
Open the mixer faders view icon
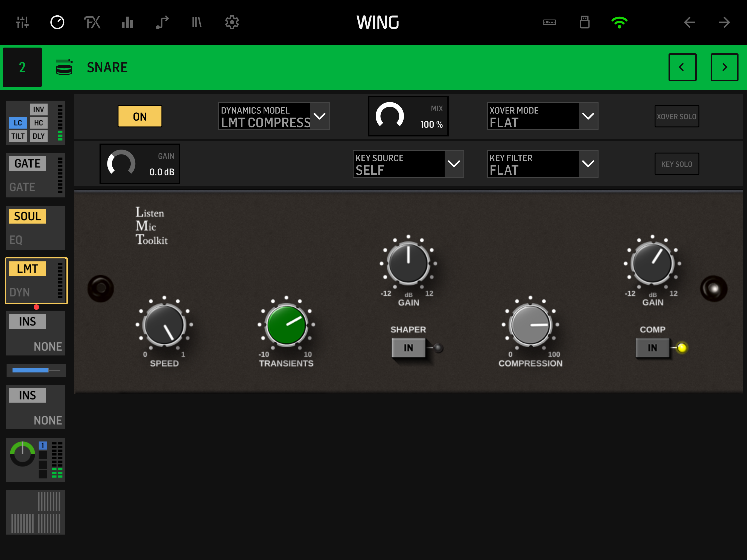pyautogui.click(x=22, y=22)
